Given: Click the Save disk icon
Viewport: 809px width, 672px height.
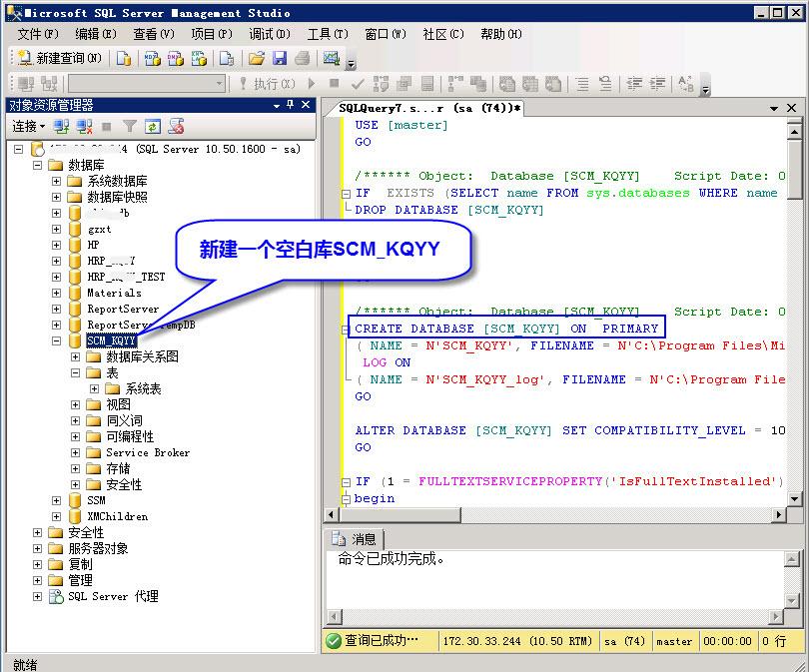Looking at the screenshot, I should click(280, 58).
